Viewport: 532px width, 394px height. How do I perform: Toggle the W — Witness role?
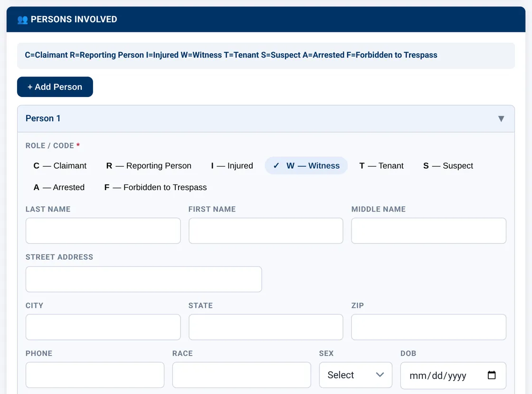[x=306, y=165]
